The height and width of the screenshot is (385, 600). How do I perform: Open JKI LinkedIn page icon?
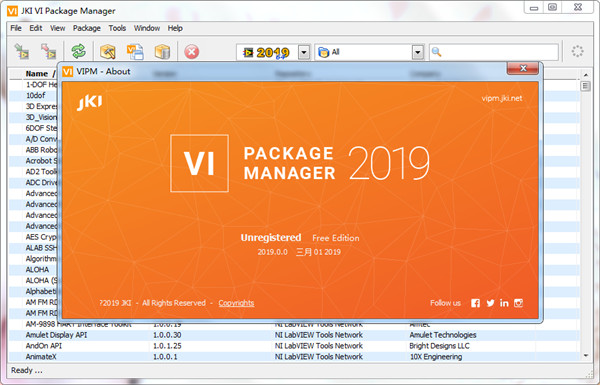point(504,303)
